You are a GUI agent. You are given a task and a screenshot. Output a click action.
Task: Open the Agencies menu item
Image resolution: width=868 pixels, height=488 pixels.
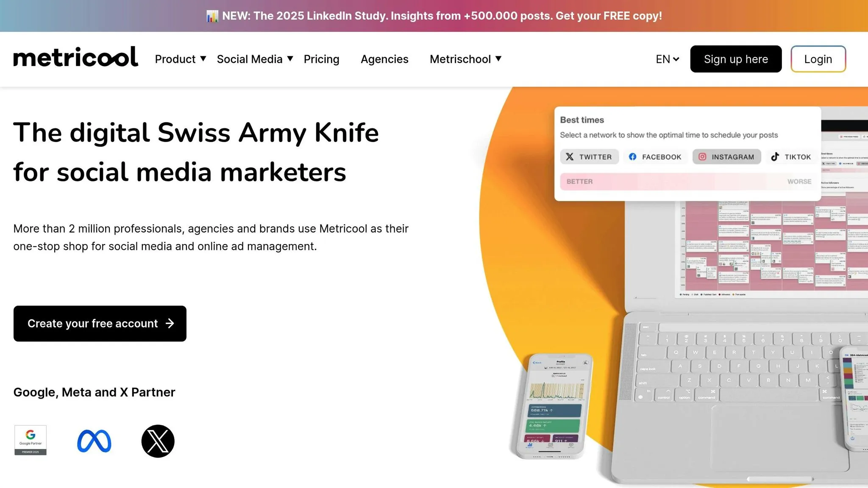point(384,59)
